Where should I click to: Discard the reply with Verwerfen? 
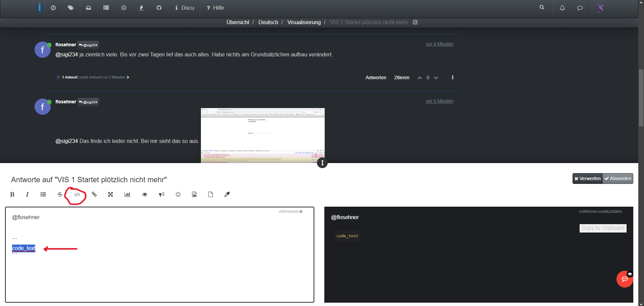tap(588, 178)
